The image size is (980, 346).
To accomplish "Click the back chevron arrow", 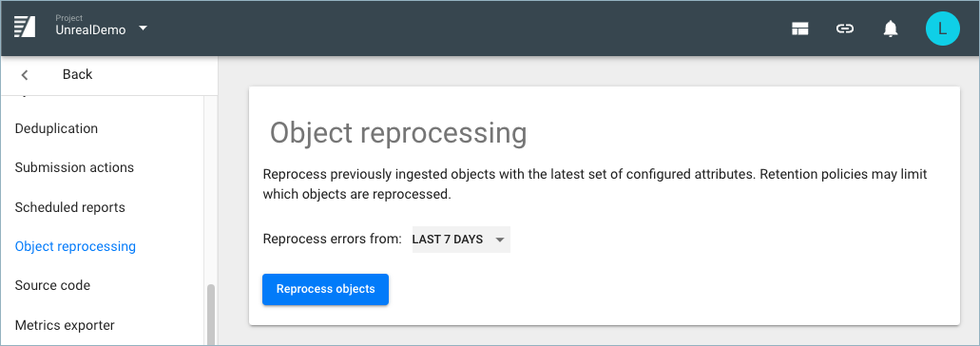I will (x=25, y=75).
